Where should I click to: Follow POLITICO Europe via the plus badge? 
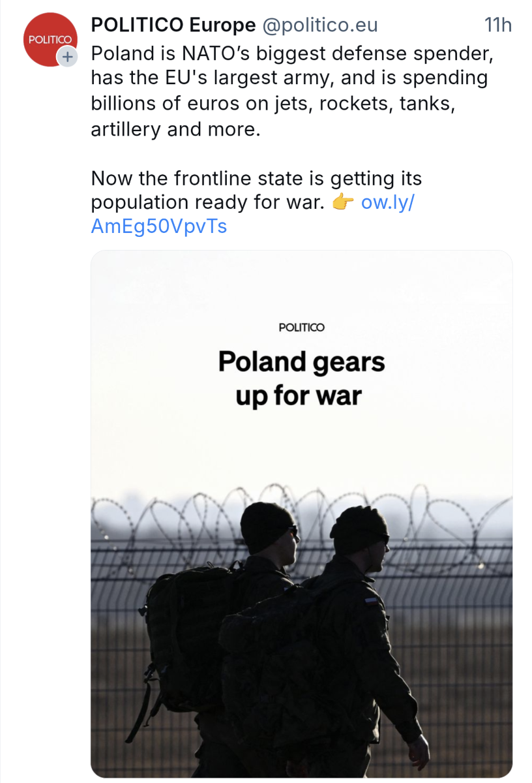tap(67, 57)
